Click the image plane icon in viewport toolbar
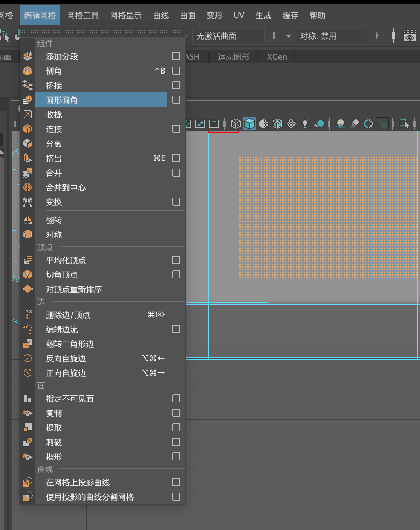Viewport: 420px width, 530px height. tap(200, 124)
